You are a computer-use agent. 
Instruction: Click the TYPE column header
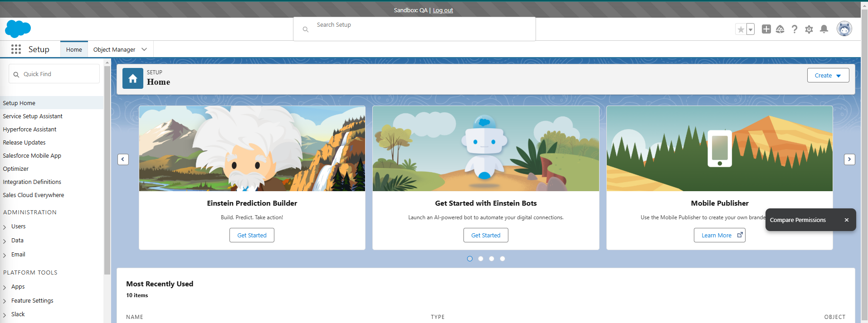point(438,317)
